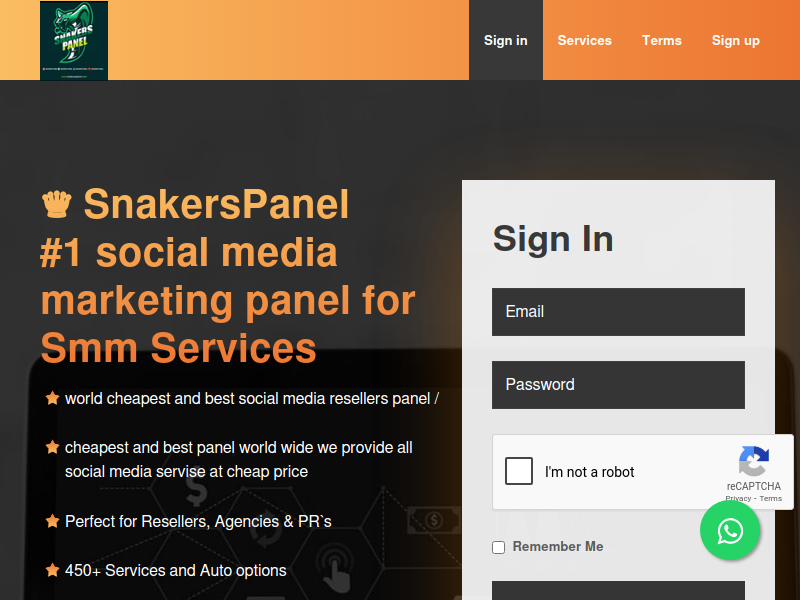
Task: Enable the Remember Me checkbox
Action: point(498,547)
